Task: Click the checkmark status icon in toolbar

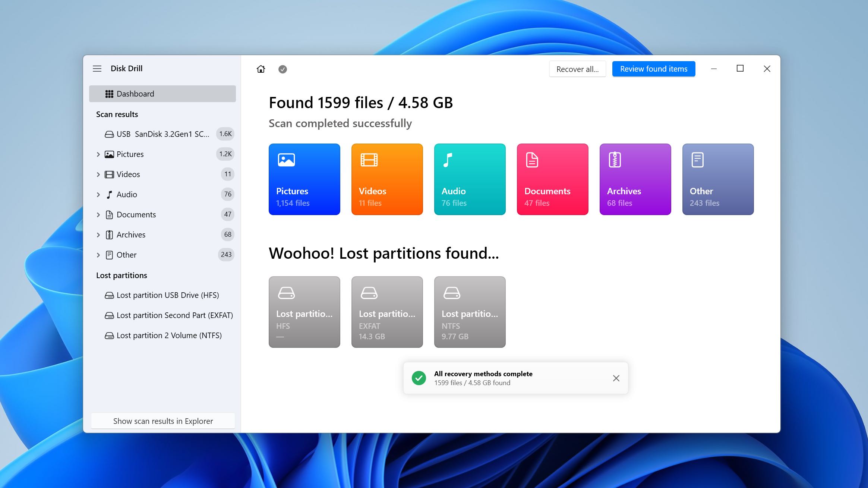Action: tap(283, 69)
